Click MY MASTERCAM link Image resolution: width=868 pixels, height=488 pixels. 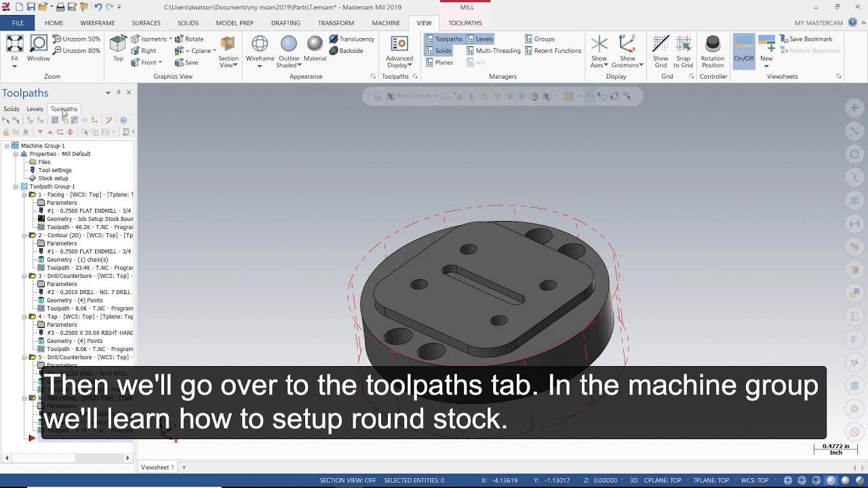coord(818,23)
